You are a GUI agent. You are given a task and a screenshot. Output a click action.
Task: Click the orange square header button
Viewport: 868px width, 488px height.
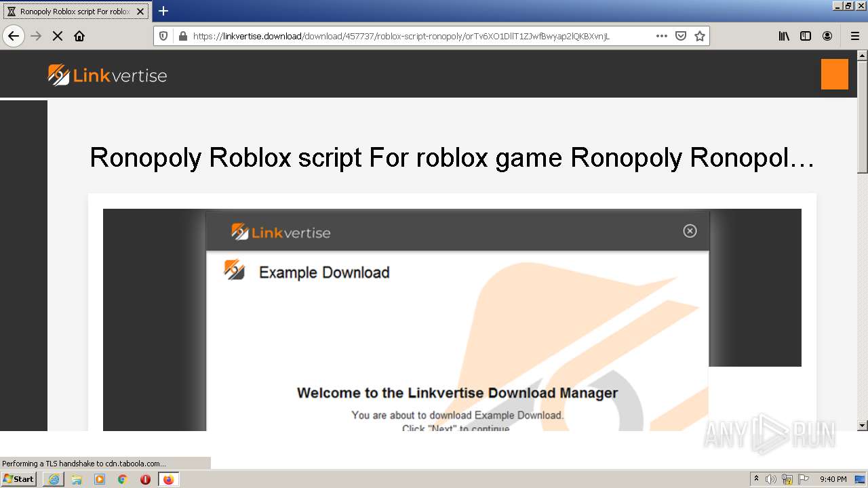coord(834,74)
